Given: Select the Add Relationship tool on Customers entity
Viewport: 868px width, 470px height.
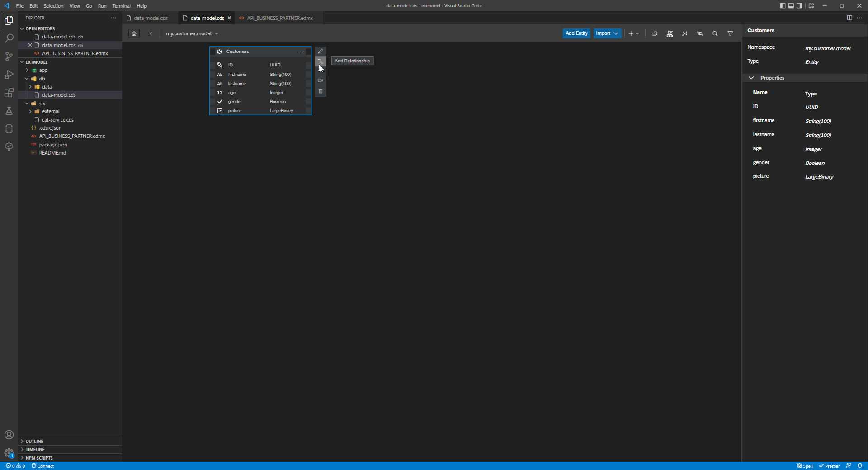Looking at the screenshot, I should pos(321,61).
